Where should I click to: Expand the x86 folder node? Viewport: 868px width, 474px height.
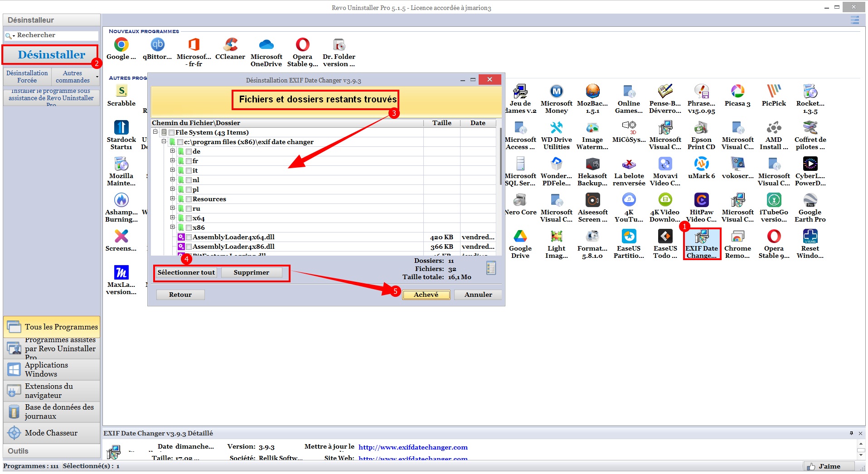(173, 227)
